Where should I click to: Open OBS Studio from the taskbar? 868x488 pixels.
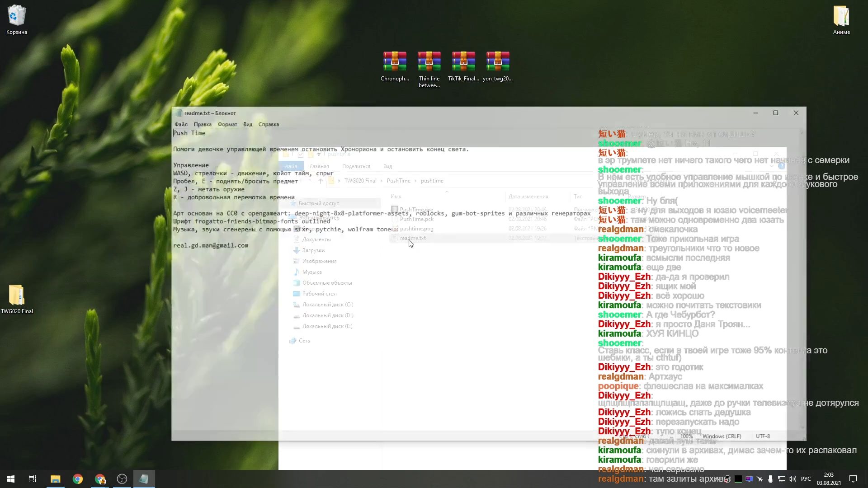coord(122,479)
